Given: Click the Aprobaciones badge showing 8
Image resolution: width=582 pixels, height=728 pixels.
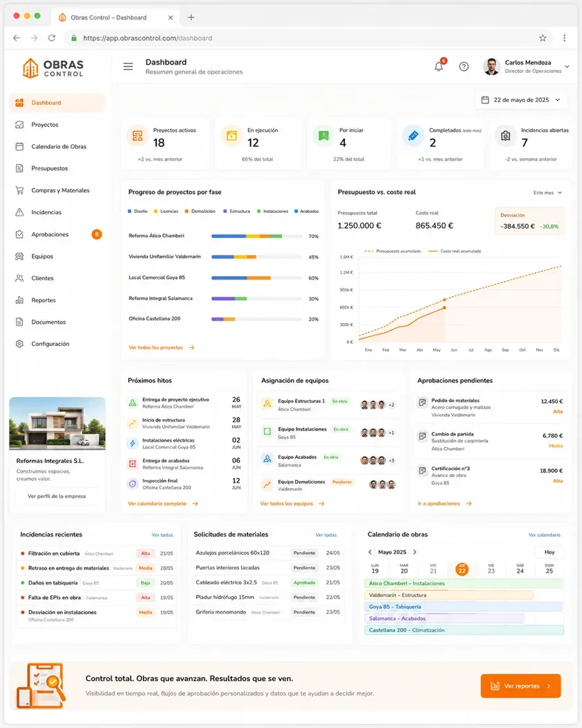Looking at the screenshot, I should pos(96,234).
